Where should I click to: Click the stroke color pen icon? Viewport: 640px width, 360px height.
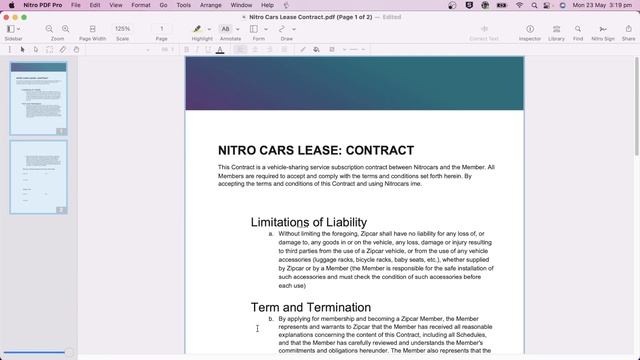click(x=303, y=49)
